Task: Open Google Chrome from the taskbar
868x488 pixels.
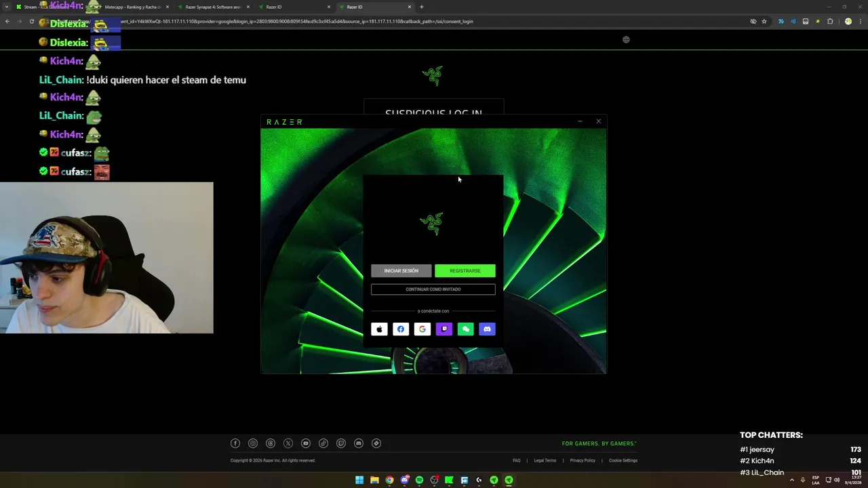Action: pyautogui.click(x=389, y=480)
